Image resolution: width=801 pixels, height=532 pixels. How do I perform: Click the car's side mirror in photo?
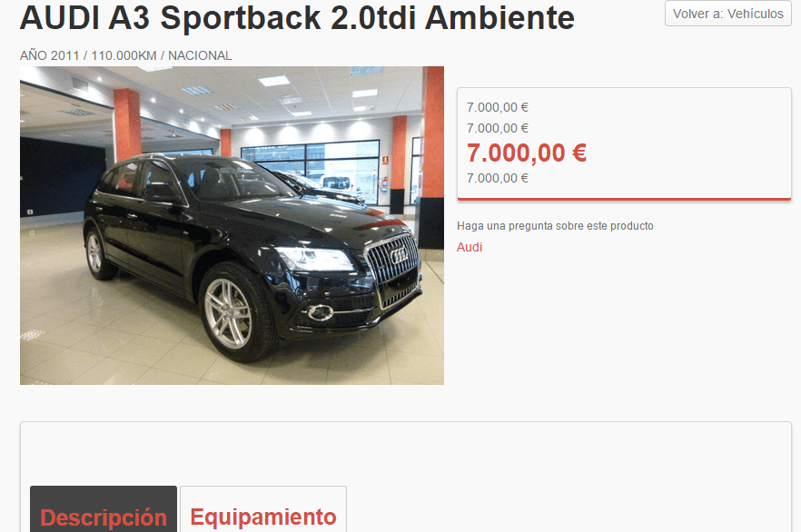coord(160,191)
